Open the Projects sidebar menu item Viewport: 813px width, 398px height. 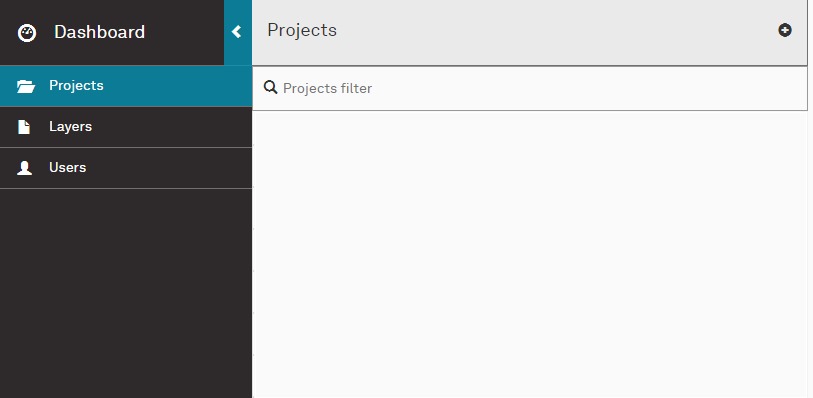tap(126, 86)
